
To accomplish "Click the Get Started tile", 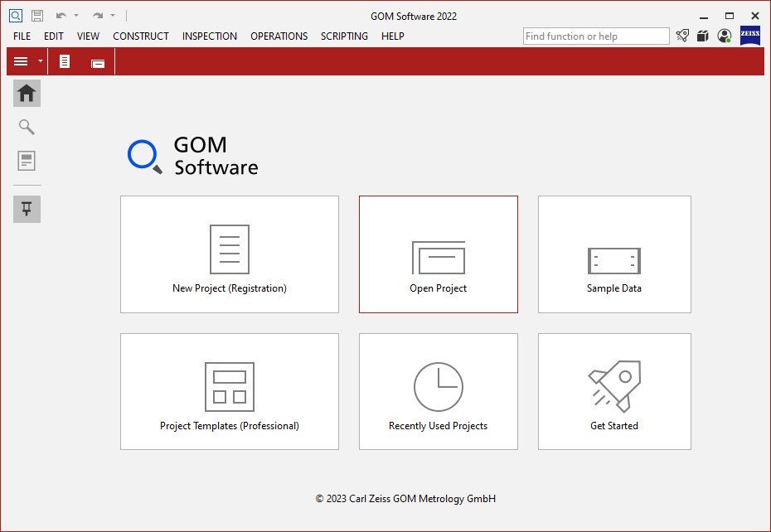I will click(x=614, y=391).
